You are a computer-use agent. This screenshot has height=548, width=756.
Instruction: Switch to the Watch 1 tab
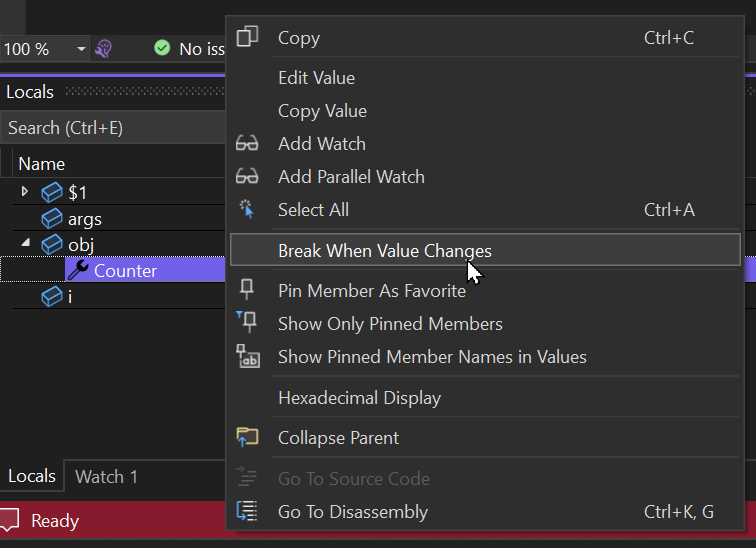pyautogui.click(x=106, y=476)
